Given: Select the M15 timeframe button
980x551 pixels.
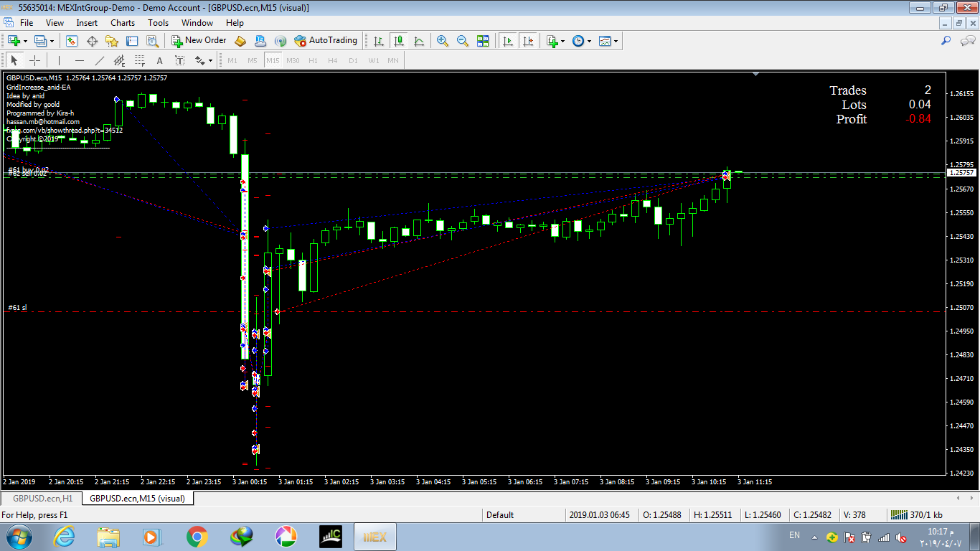Looking at the screenshot, I should (x=273, y=61).
